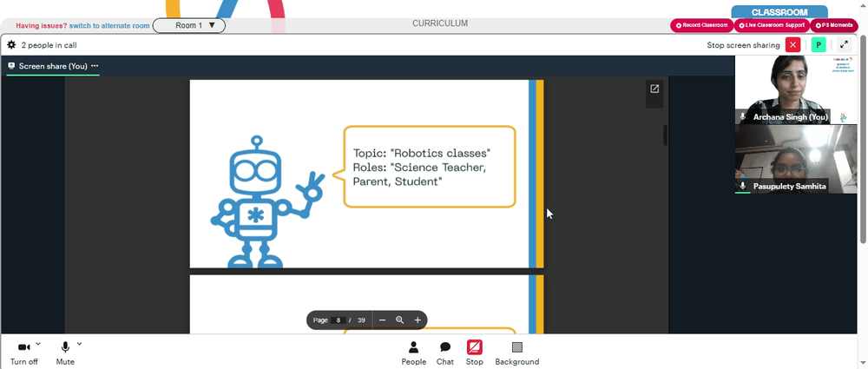Open call settings gear icon

[x=11, y=45]
